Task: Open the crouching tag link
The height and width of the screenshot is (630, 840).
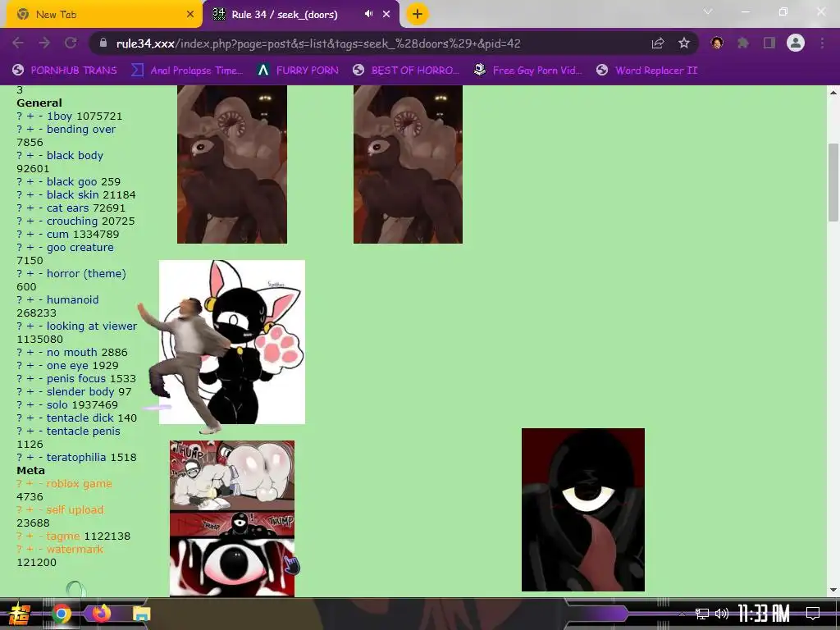Action: 72,221
